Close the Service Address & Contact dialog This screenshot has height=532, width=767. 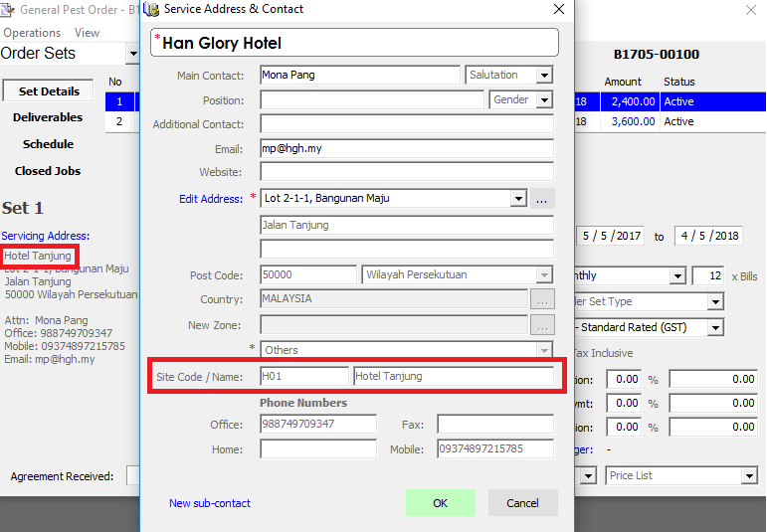559,9
